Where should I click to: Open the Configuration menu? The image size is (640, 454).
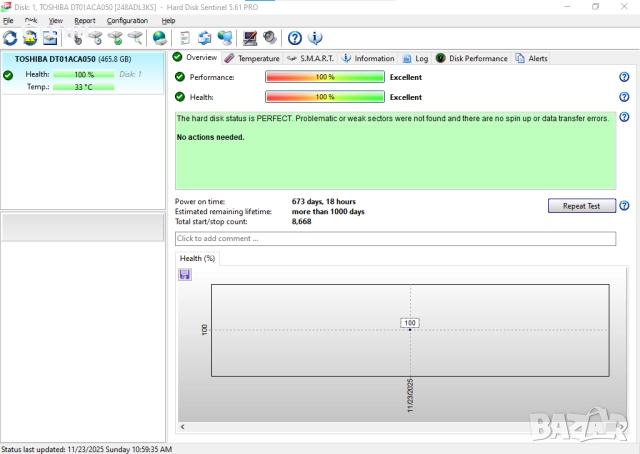[127, 20]
